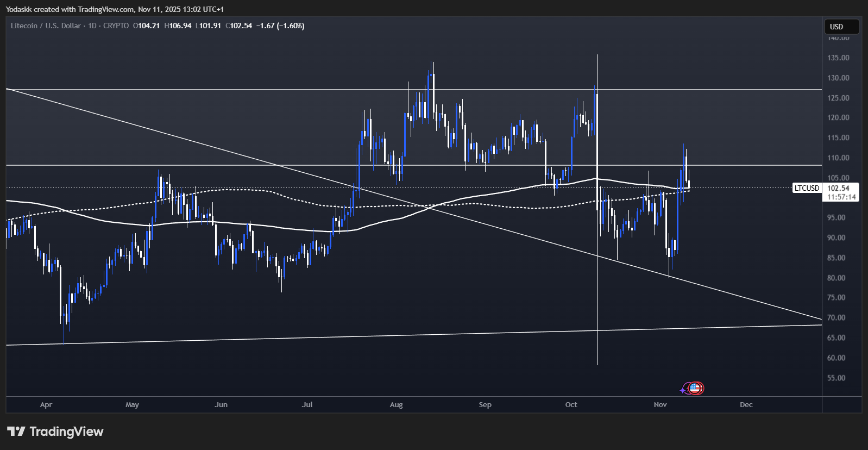Click the purple sparkle event marker

(x=683, y=390)
